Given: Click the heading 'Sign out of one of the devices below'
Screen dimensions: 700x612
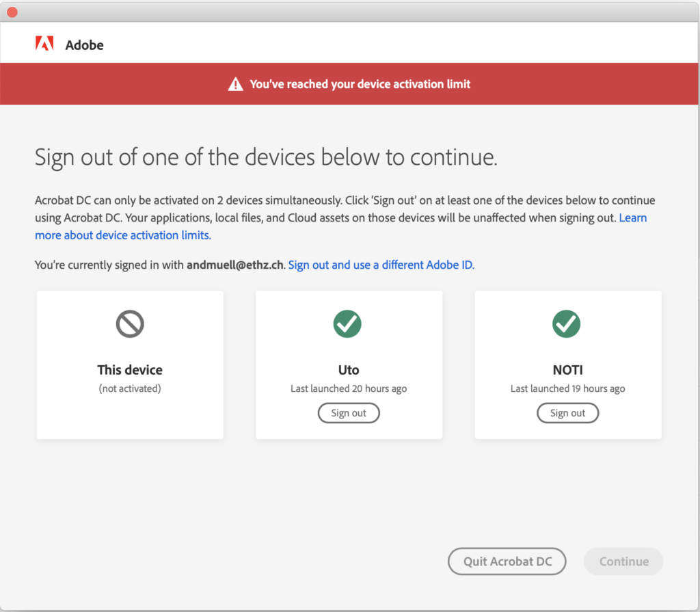Looking at the screenshot, I should point(266,158).
